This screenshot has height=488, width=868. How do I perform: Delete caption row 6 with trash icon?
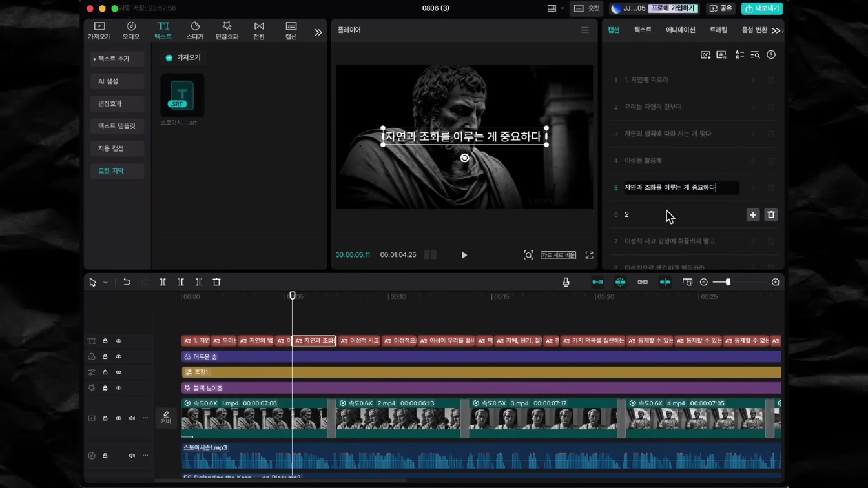tap(771, 215)
